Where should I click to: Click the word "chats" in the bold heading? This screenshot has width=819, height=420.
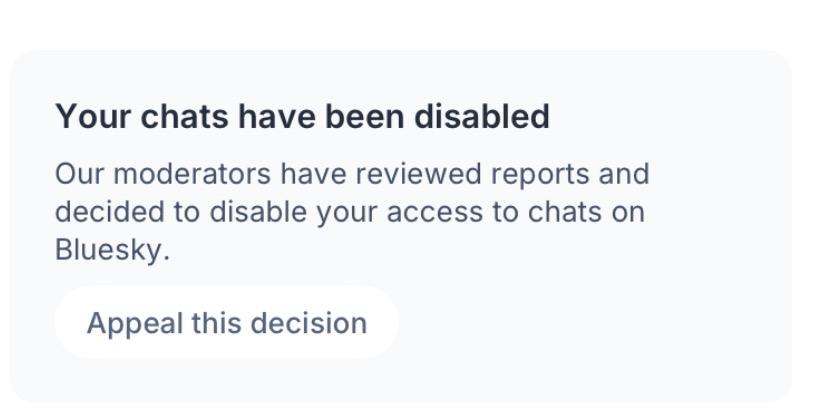point(184,117)
